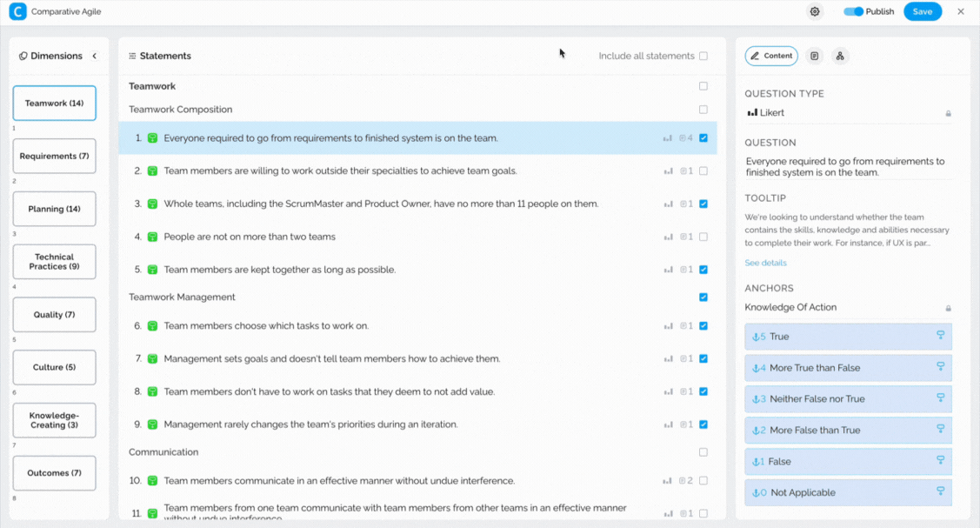
Task: Uncheck the Teamwork Management section checkbox
Action: [703, 297]
